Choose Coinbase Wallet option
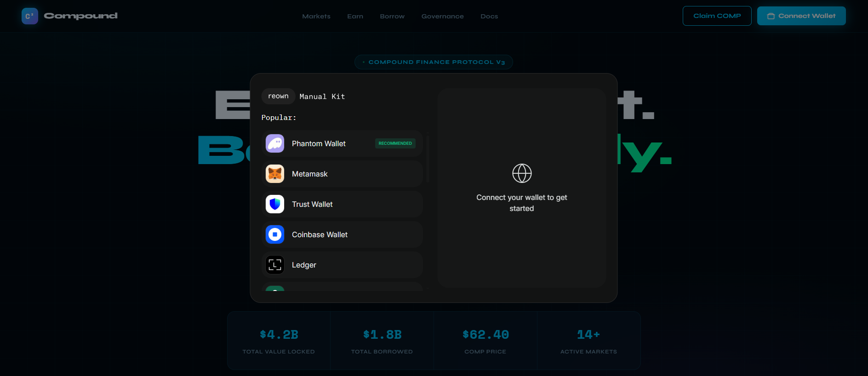 (342, 234)
